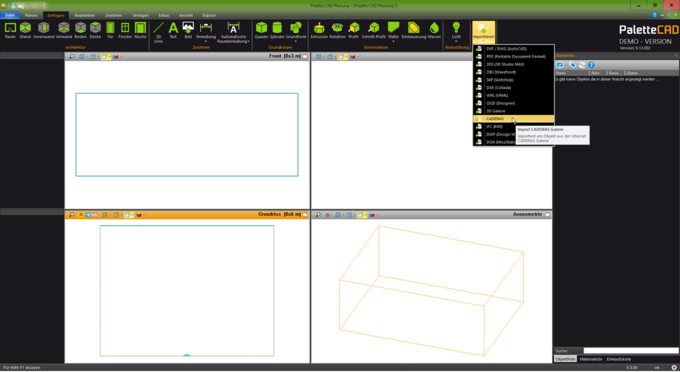The height and width of the screenshot is (372, 680).
Task: Select the Extrusion tool
Action: [319, 30]
